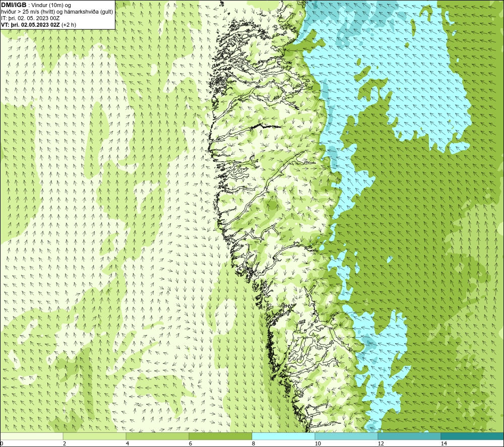Click the 2–4 m/s light green swatch
Screen dimensions: 504x447
coord(95,436)
